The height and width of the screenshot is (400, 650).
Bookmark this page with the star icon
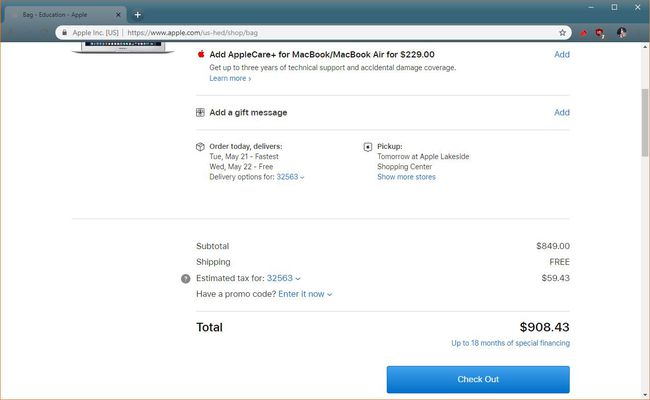coord(562,33)
